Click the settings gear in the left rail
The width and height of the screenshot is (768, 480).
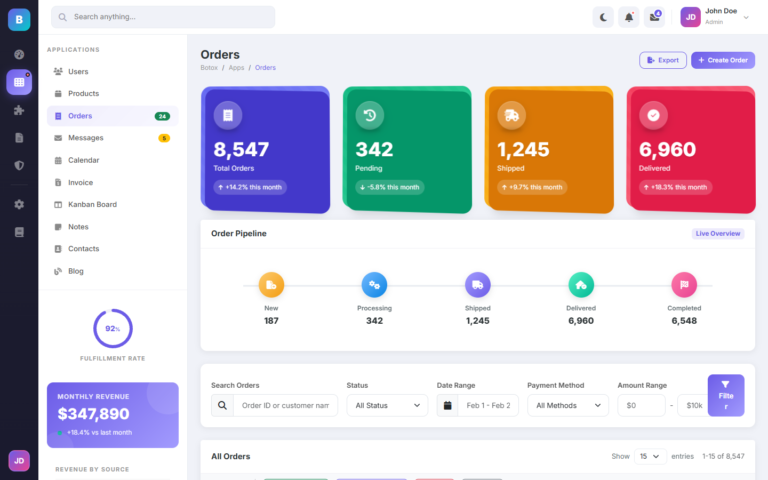[x=19, y=204]
